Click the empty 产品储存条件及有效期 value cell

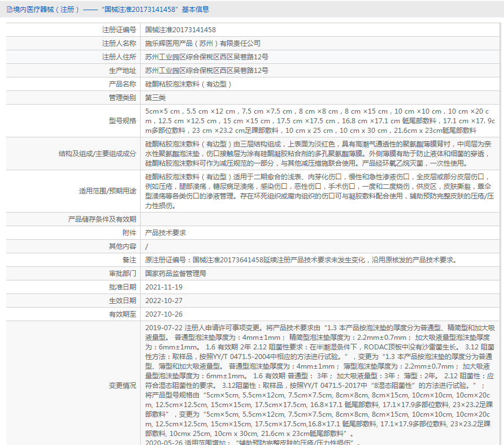(x=319, y=219)
